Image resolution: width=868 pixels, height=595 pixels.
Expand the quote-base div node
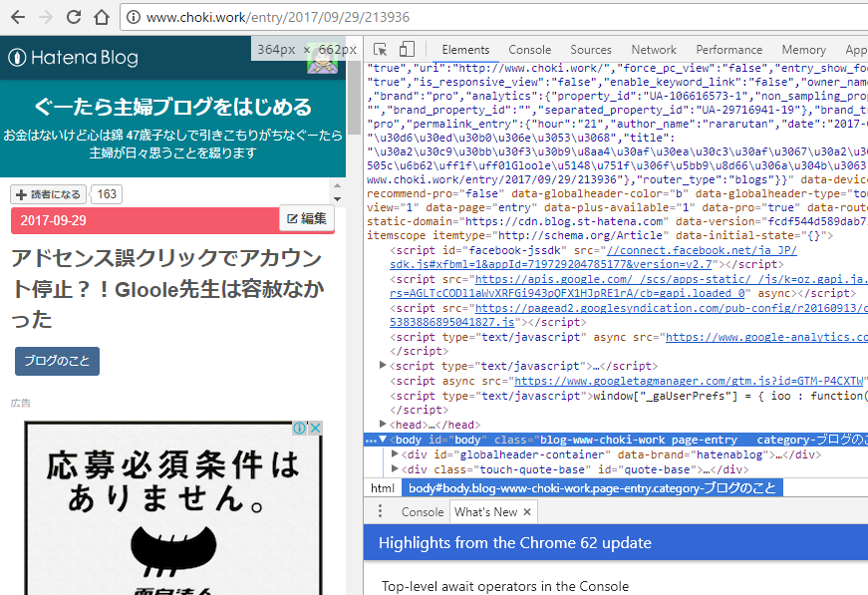point(395,468)
